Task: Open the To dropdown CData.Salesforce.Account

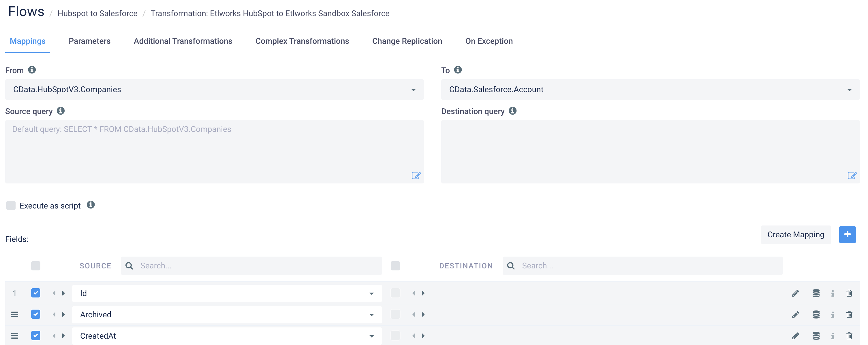Action: click(x=650, y=90)
